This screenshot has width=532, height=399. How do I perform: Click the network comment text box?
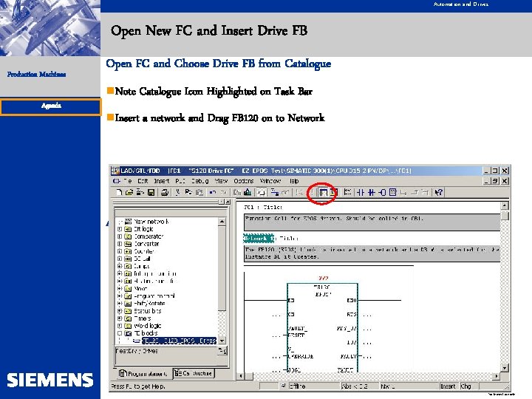(x=372, y=253)
